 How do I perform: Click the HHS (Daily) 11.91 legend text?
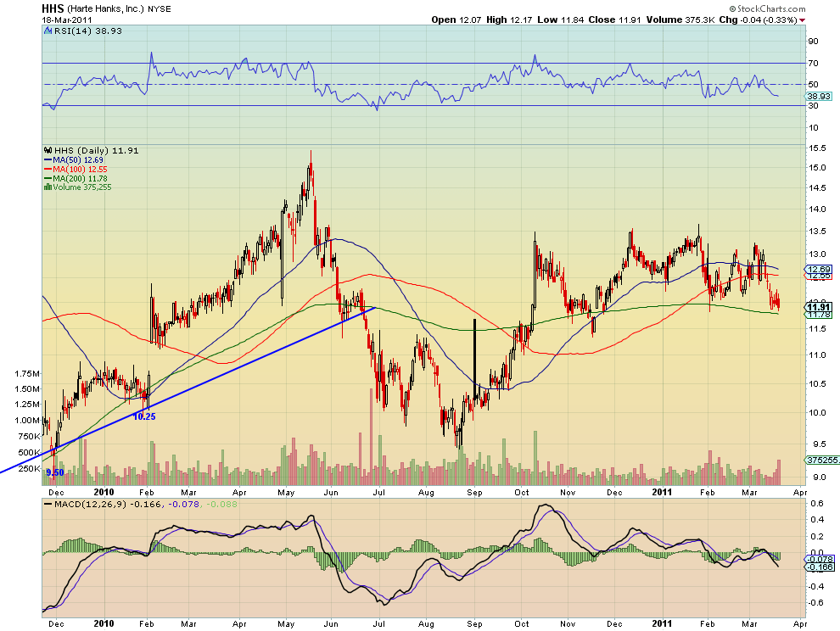97,150
